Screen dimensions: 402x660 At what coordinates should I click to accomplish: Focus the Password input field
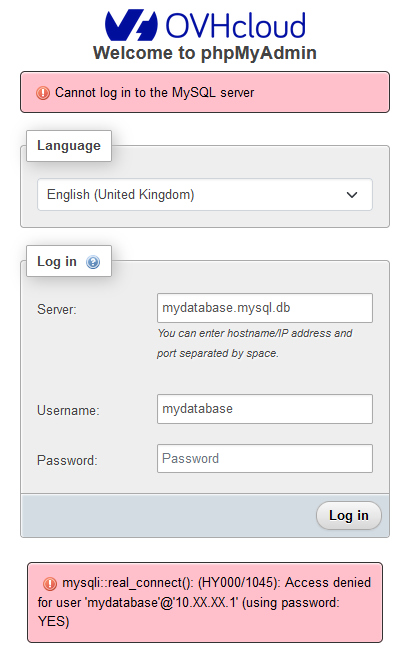(265, 458)
